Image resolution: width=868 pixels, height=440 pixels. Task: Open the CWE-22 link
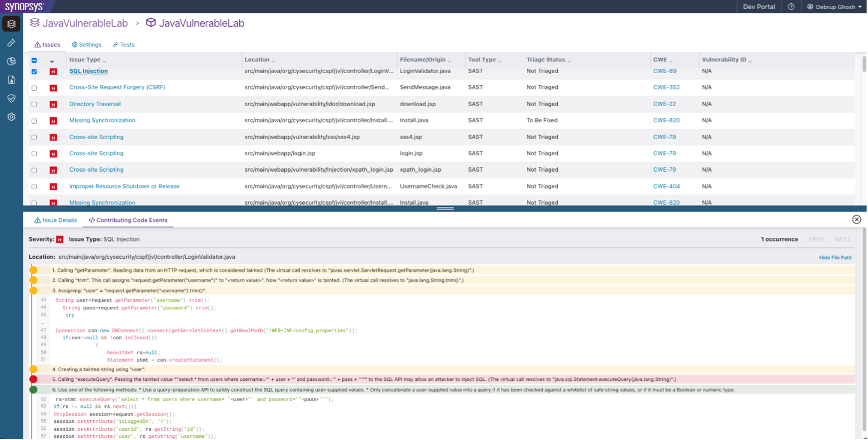664,104
